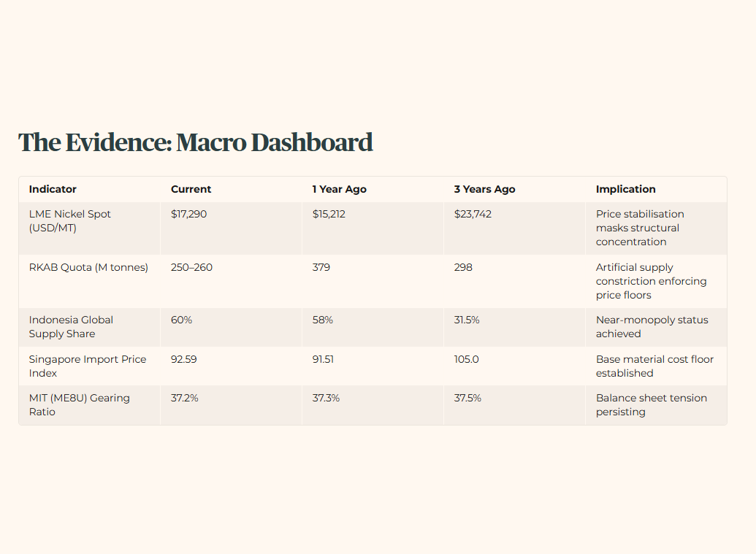Screen dimensions: 756x554
Task: Click 'Artificial supply constriction enforcing price floors'
Action: [652, 281]
